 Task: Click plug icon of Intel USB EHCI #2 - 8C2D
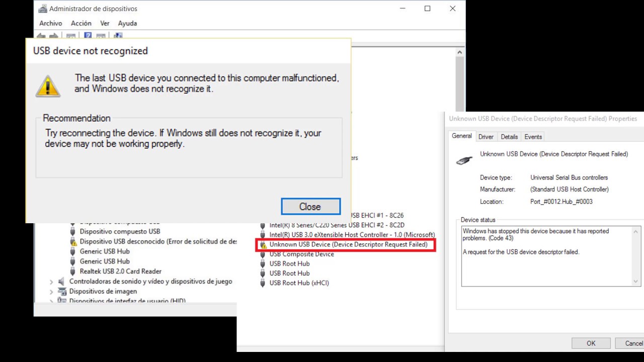263,225
